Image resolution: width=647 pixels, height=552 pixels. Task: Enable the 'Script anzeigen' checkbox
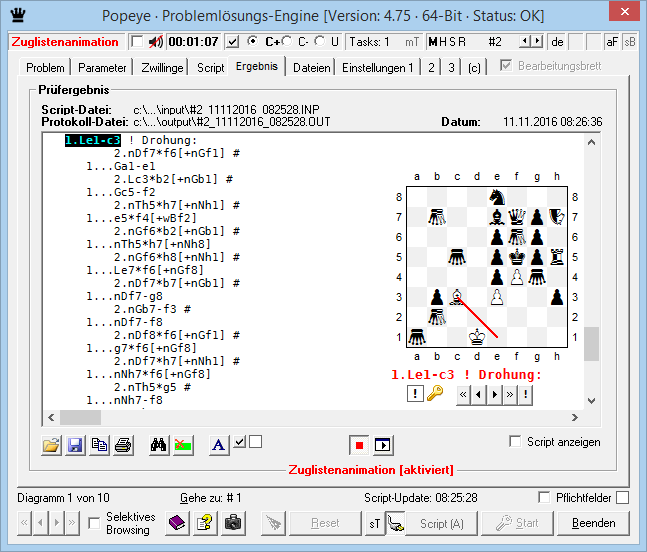tap(516, 442)
